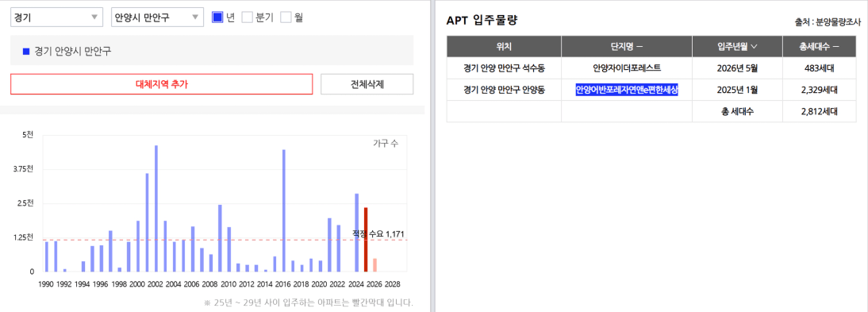The image size is (868, 312).
Task: Click the 전체삭제 button
Action: point(367,84)
